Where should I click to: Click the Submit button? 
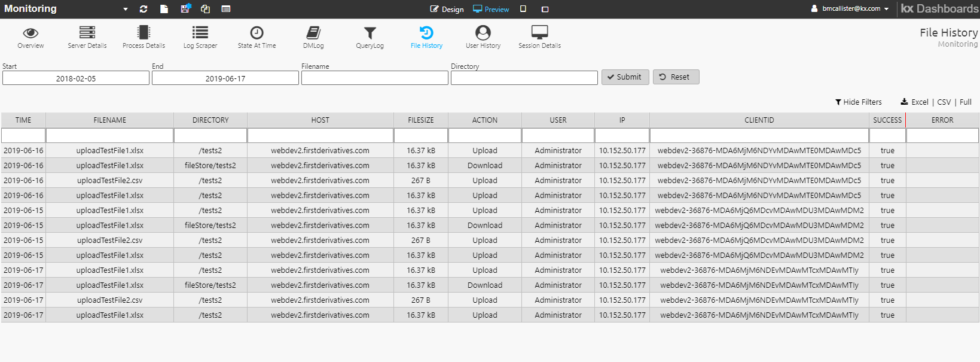pyautogui.click(x=625, y=77)
